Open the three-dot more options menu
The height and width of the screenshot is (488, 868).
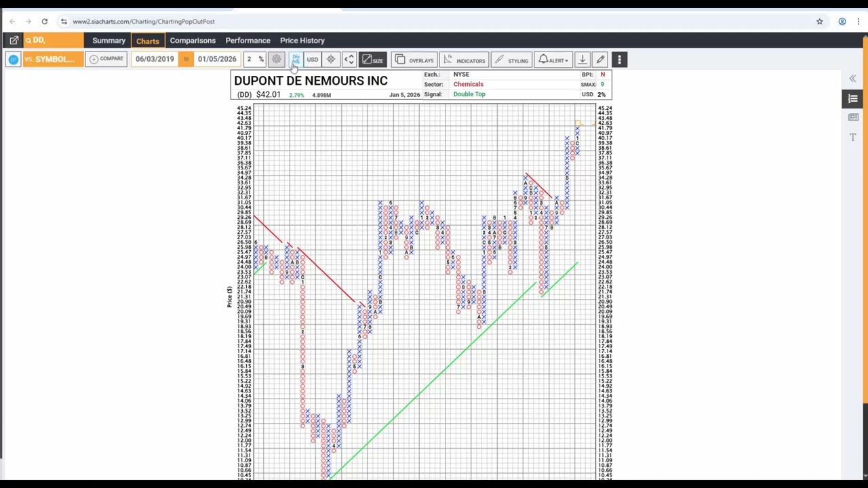coord(619,60)
